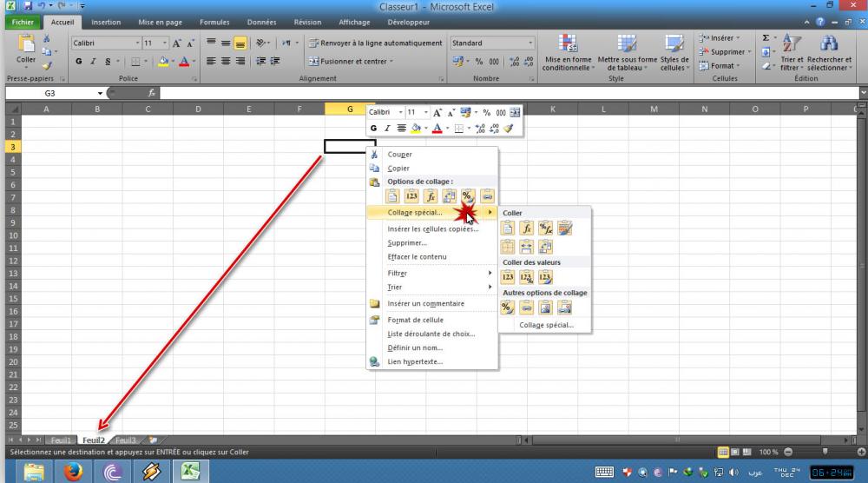This screenshot has width=868, height=483.
Task: Open Styles de cellules gallery
Action: (x=674, y=53)
